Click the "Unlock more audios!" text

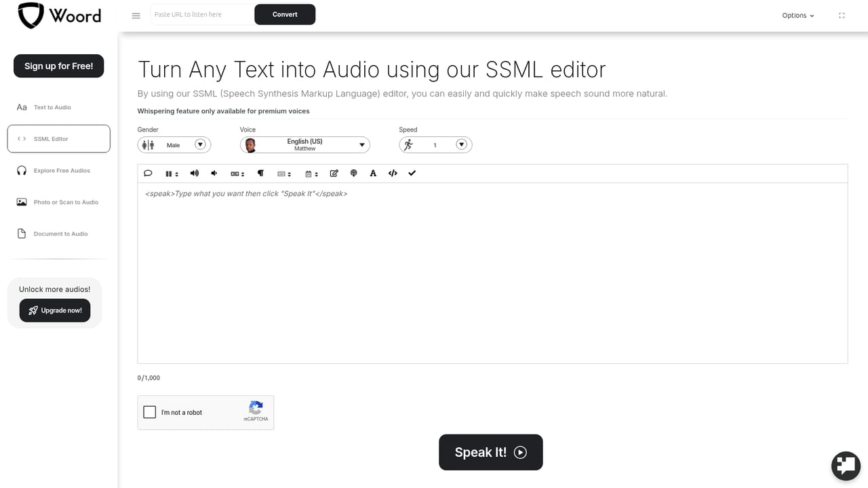point(55,289)
